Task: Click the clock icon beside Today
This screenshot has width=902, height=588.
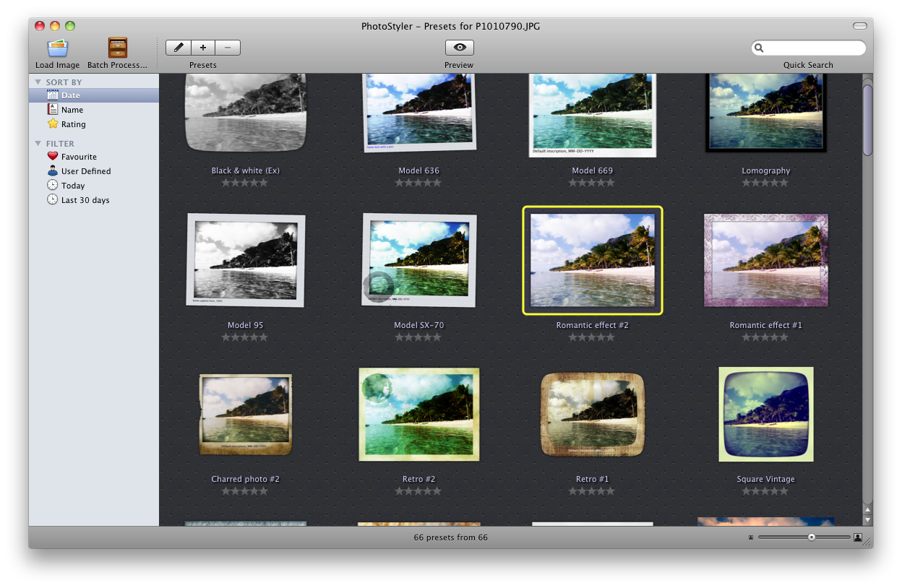Action: (x=53, y=185)
